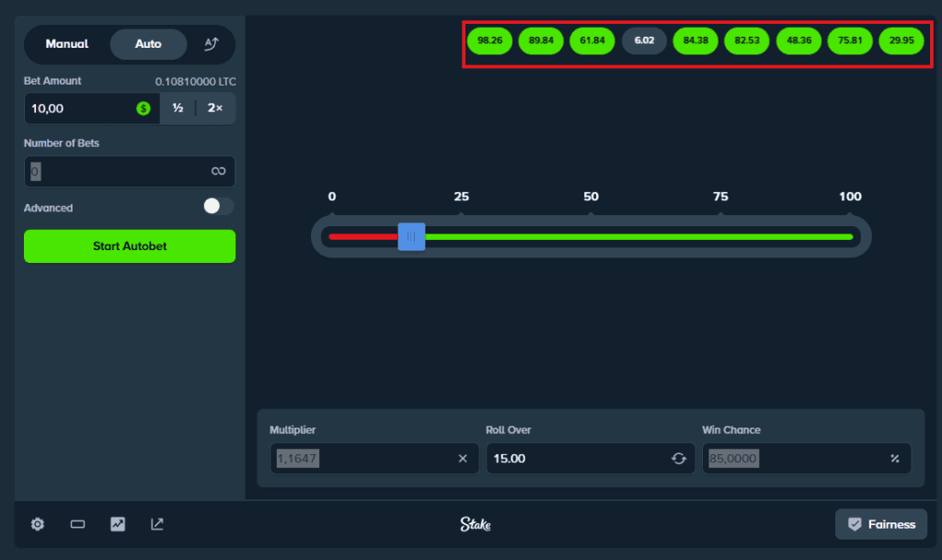This screenshot has height=560, width=942.
Task: Click the percent icon in Win Chance
Action: (894, 458)
